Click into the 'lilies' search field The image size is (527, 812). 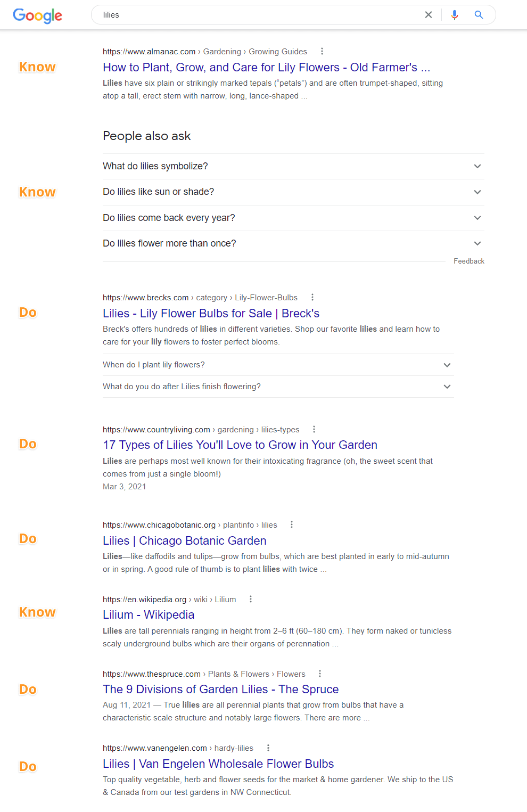point(256,15)
